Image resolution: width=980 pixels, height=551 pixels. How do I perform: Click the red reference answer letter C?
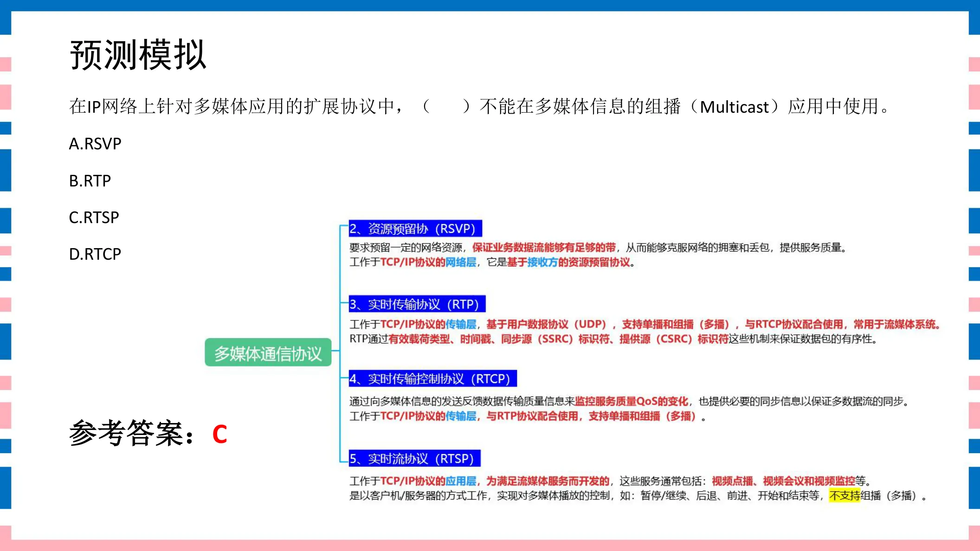click(219, 434)
